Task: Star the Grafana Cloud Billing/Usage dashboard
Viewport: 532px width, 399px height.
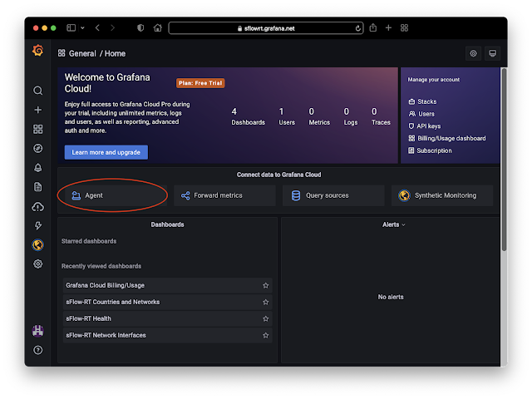Action: pos(266,286)
